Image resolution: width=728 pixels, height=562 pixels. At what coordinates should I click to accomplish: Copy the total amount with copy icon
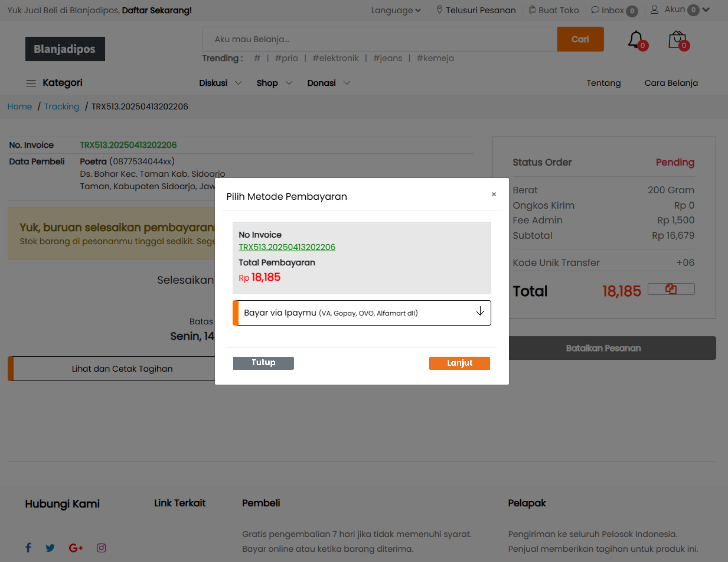[x=671, y=289]
